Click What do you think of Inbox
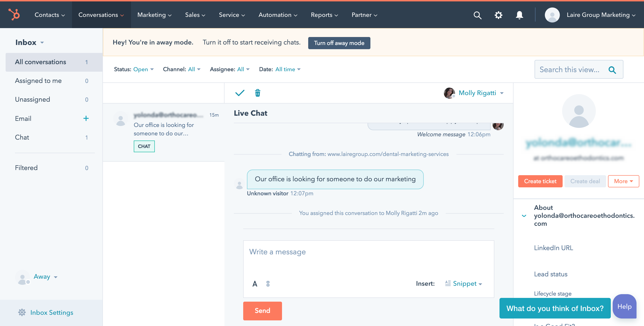 tap(555, 308)
